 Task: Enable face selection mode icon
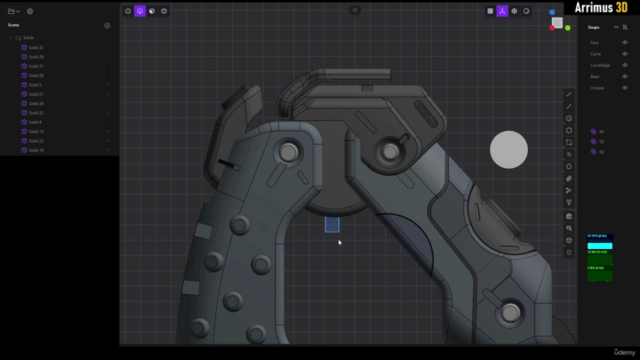(x=152, y=11)
